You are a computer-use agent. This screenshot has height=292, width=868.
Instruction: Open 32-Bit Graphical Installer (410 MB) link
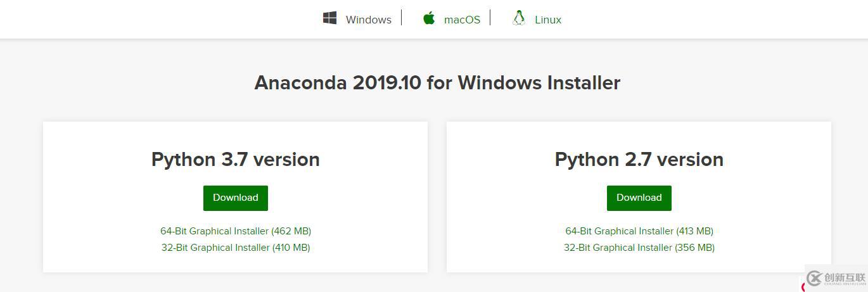click(236, 248)
